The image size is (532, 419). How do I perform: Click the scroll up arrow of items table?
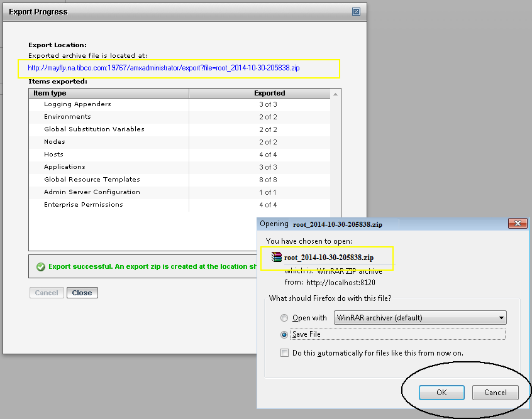tap(335, 94)
